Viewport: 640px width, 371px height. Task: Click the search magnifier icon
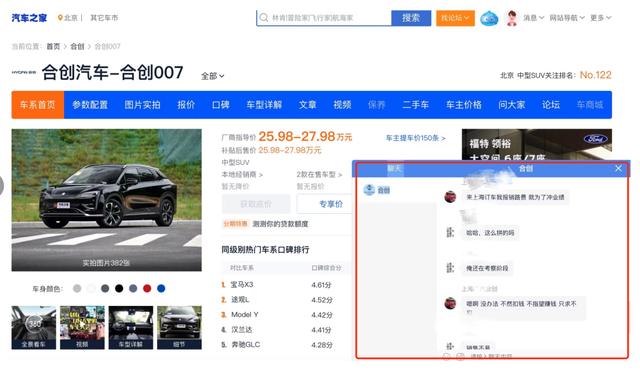click(x=264, y=18)
